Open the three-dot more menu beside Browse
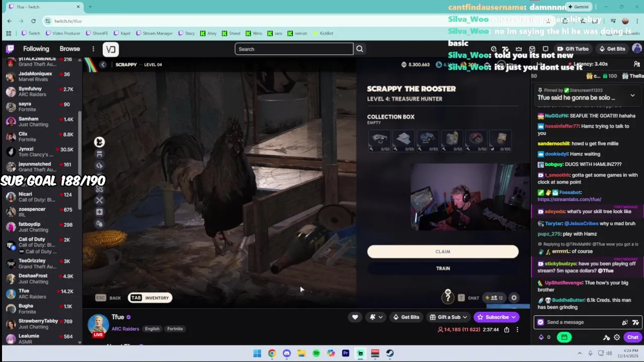Viewport: 644px width, 362px height. pyautogui.click(x=93, y=49)
